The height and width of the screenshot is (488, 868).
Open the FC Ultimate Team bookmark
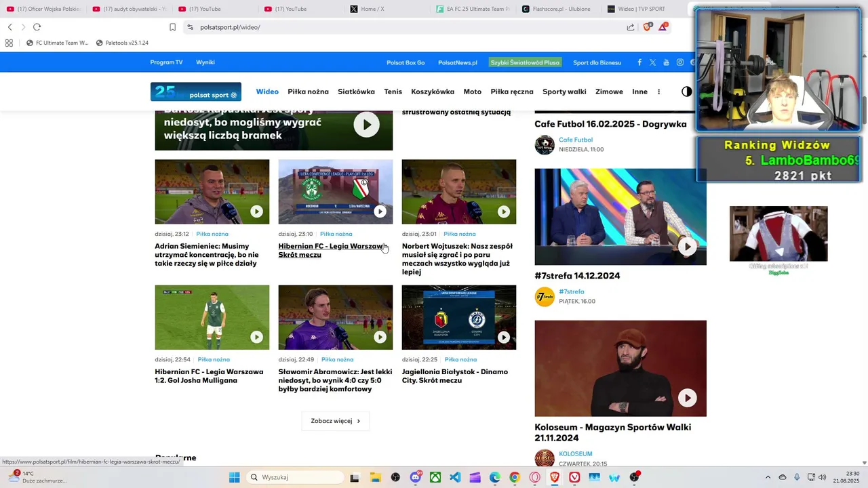58,43
